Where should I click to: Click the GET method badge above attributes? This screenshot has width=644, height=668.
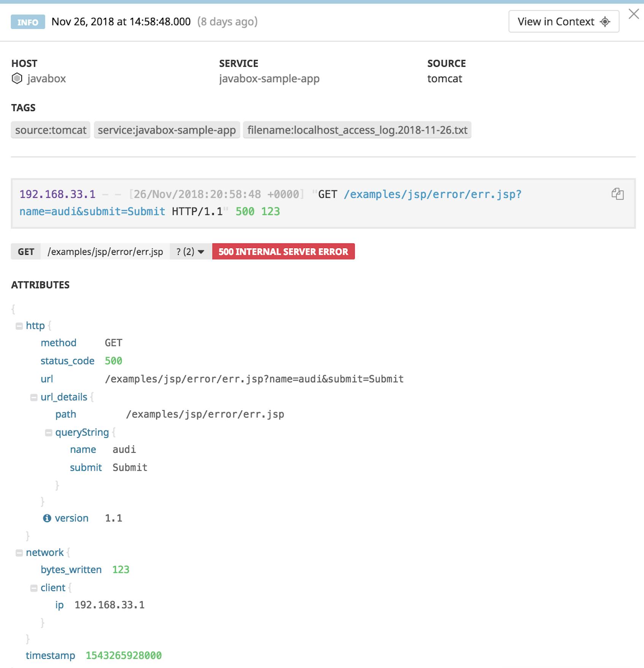[x=25, y=251]
